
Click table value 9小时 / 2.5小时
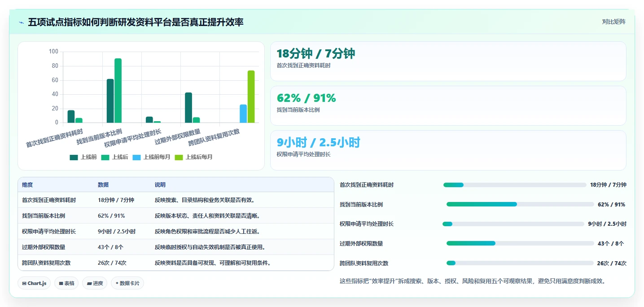(x=117, y=232)
